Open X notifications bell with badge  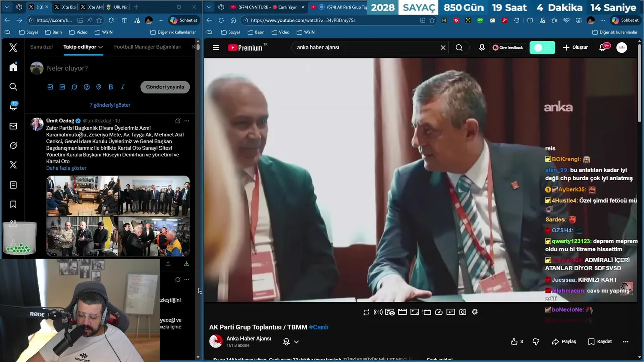point(13,106)
